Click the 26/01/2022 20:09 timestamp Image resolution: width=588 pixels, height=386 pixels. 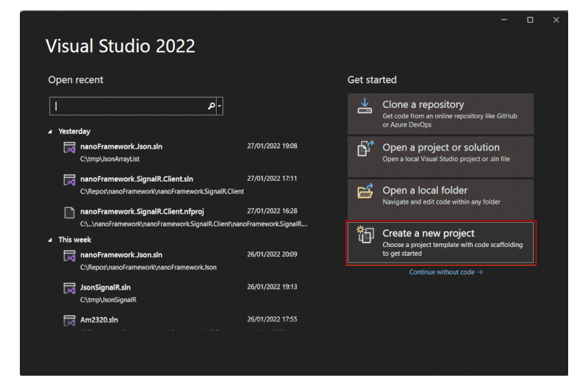(272, 254)
